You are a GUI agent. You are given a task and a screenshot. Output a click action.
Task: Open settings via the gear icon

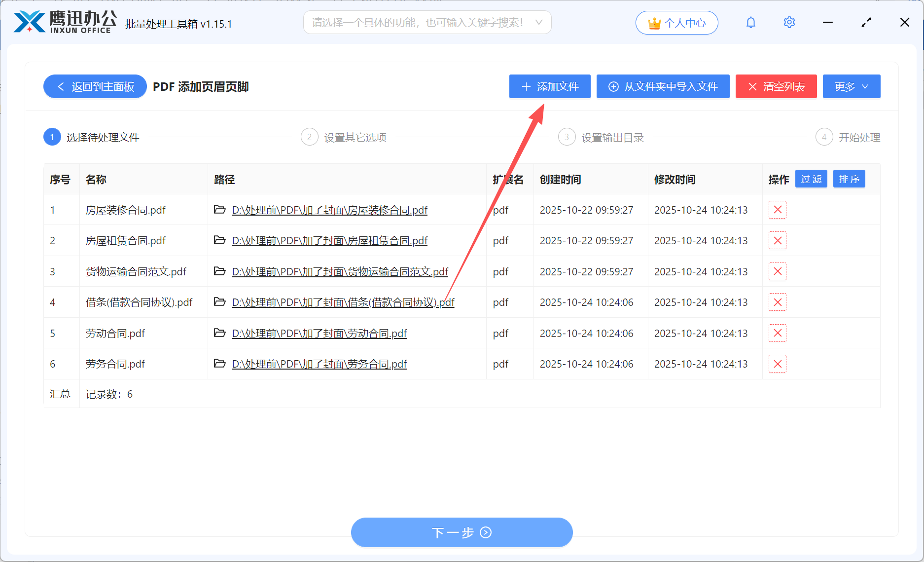click(x=789, y=23)
